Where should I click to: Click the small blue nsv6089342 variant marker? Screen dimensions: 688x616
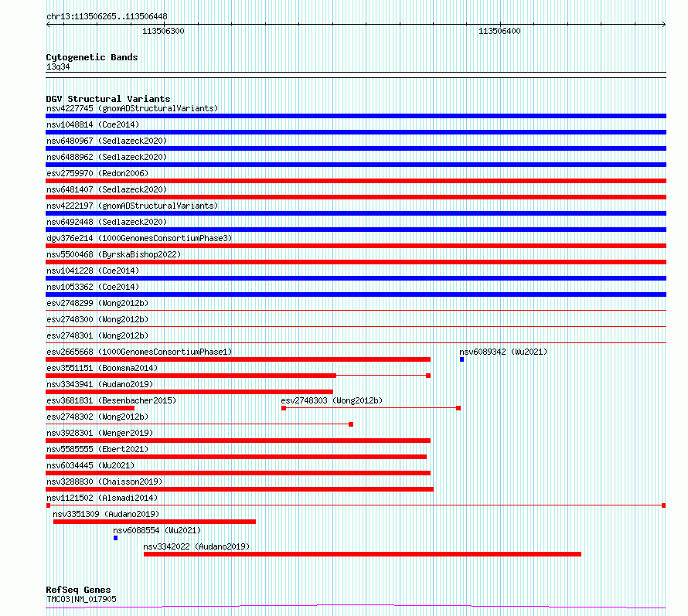462,359
